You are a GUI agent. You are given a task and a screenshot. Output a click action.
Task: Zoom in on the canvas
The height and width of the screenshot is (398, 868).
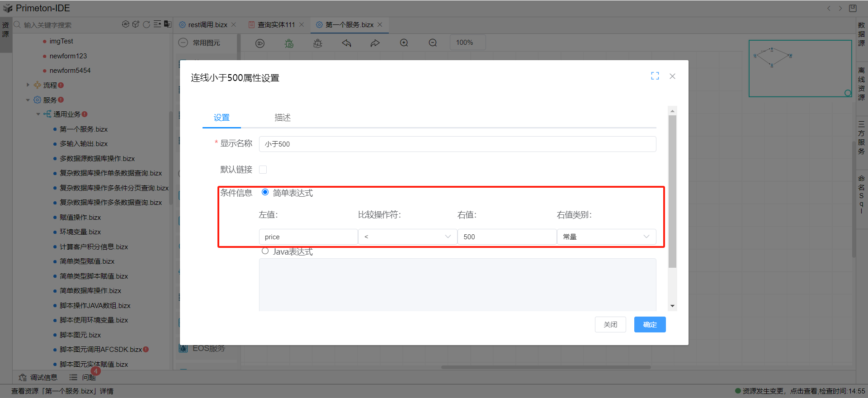(404, 43)
